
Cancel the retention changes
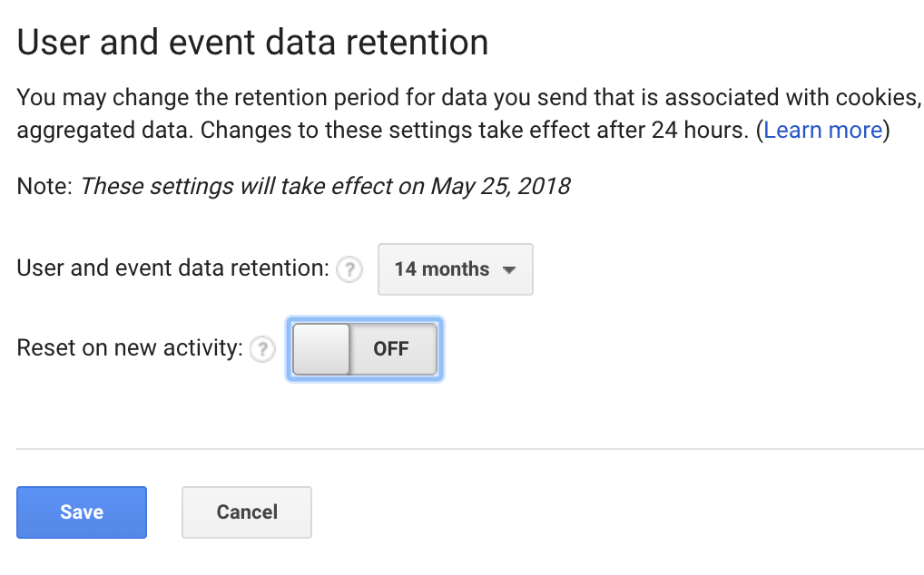[x=247, y=512]
